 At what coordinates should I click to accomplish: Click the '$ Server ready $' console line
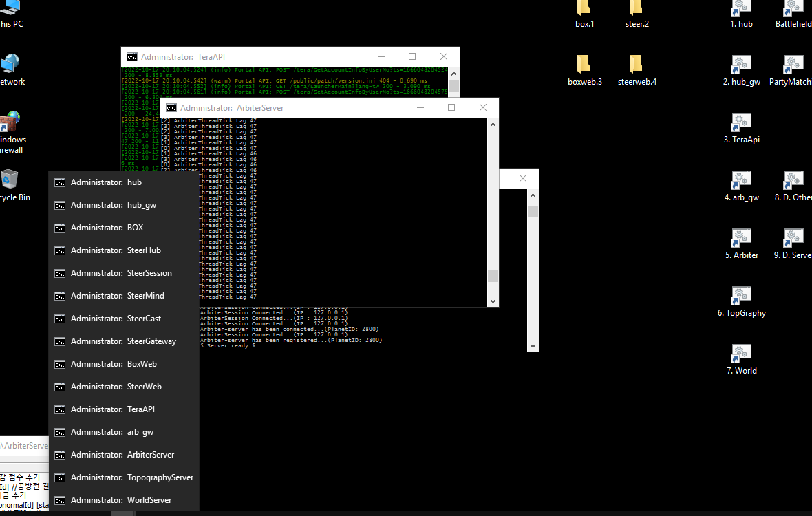click(x=228, y=346)
